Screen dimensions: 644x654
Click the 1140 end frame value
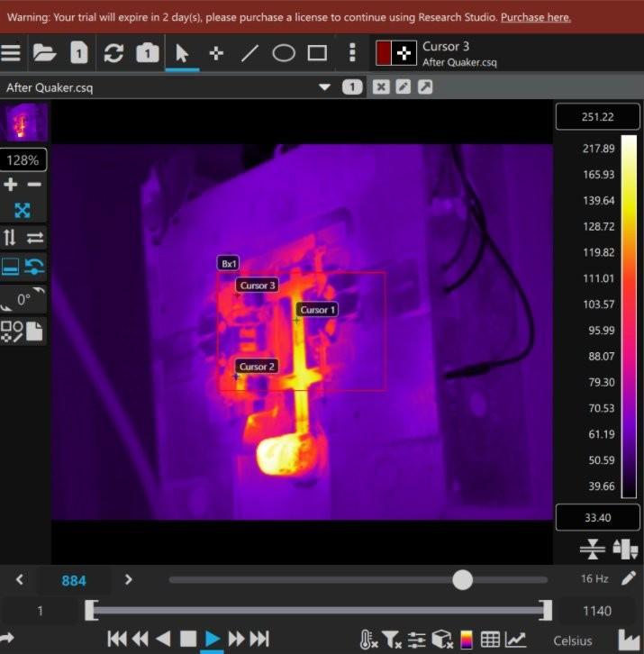coord(597,611)
